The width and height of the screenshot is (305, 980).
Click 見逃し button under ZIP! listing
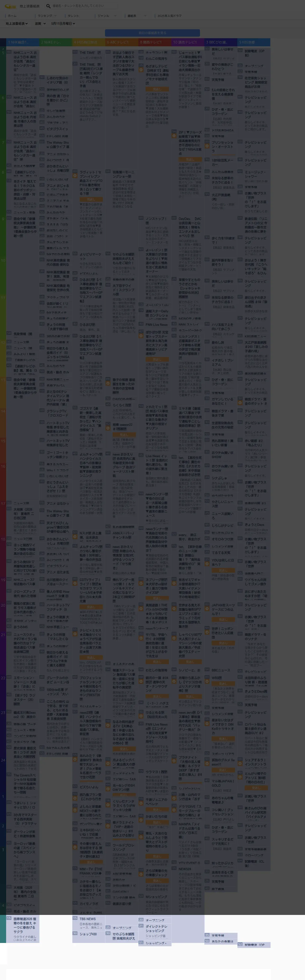coord(190,159)
